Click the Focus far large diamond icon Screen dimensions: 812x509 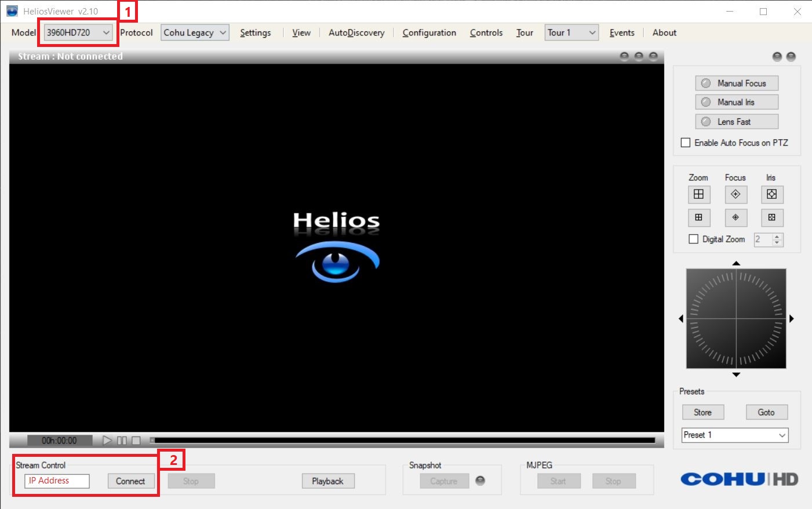coord(735,194)
